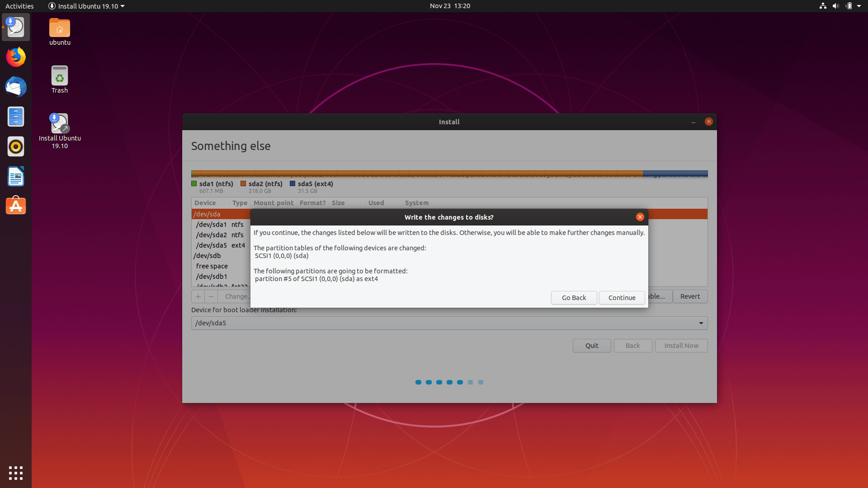
Task: Open Install Ubuntu 19.10 app menu
Action: point(86,6)
